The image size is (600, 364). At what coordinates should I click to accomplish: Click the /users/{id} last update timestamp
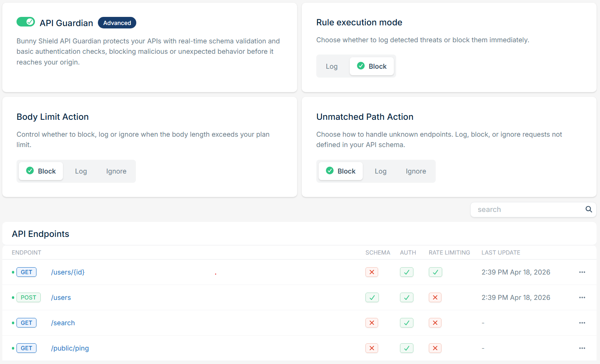tap(516, 272)
